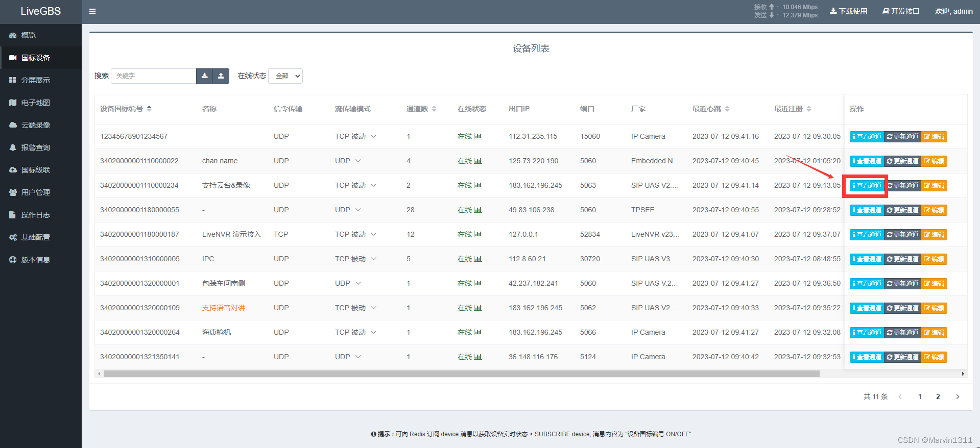This screenshot has width=980, height=448.
Task: Click 查看通道 for 包装车间南侧 device
Action: [867, 284]
